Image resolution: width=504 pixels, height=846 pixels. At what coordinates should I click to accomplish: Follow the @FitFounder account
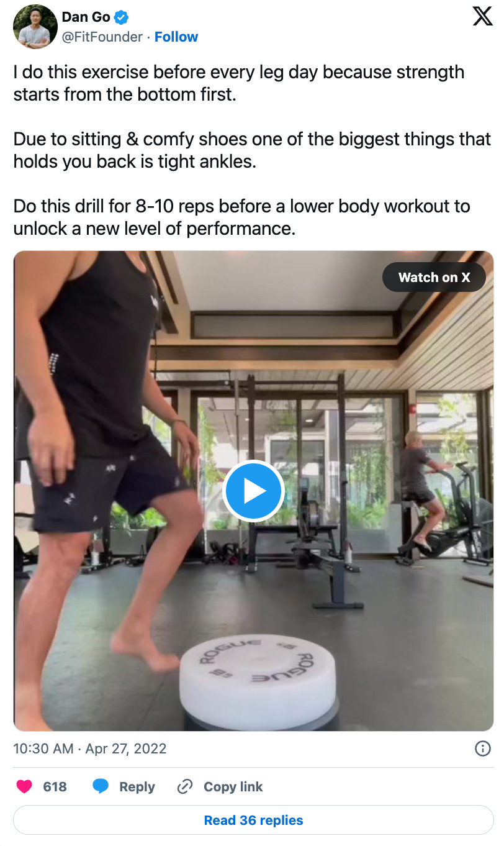(x=176, y=37)
